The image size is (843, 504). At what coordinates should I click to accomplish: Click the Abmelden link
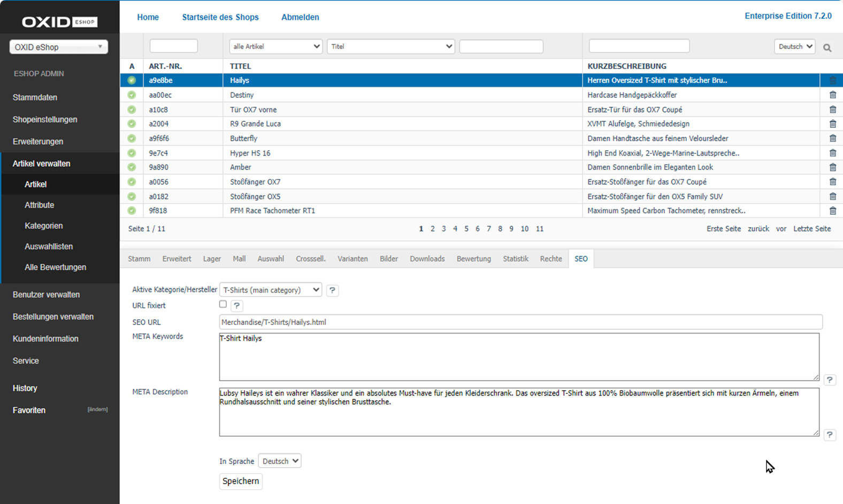tap(300, 17)
